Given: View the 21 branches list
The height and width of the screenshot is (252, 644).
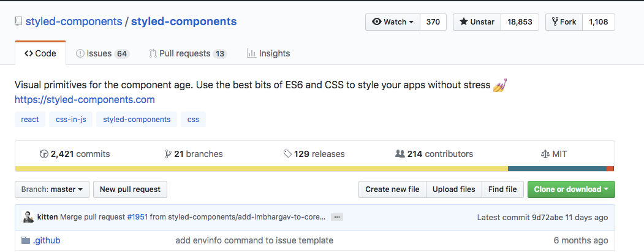Looking at the screenshot, I should click(194, 154).
